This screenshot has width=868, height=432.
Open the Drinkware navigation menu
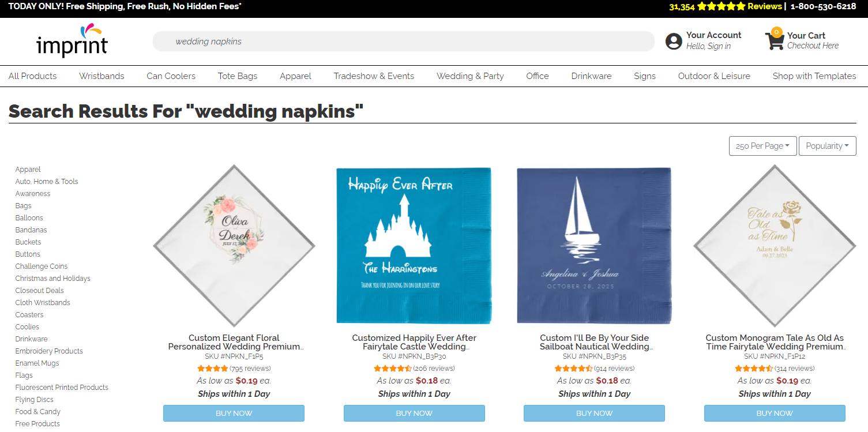coord(591,76)
